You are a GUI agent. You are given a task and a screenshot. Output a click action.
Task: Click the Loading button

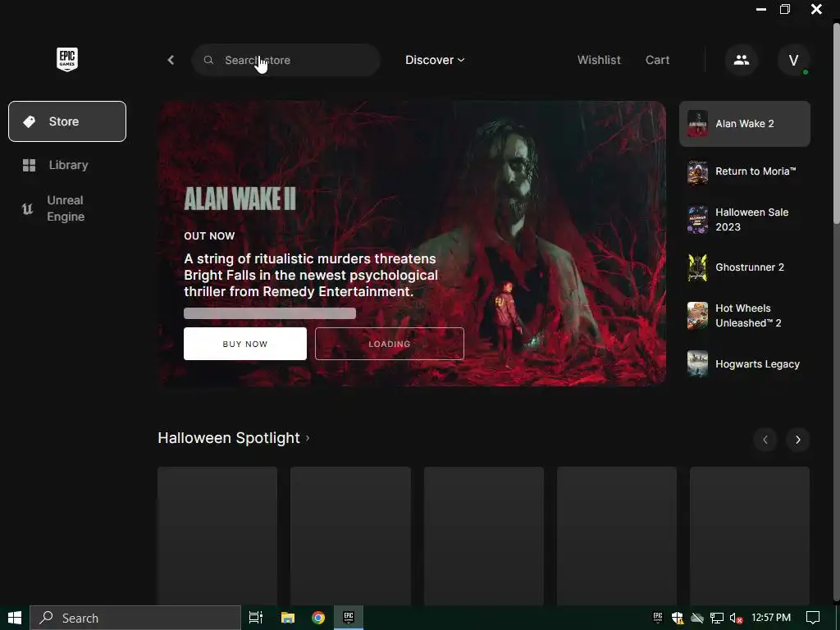click(x=390, y=344)
